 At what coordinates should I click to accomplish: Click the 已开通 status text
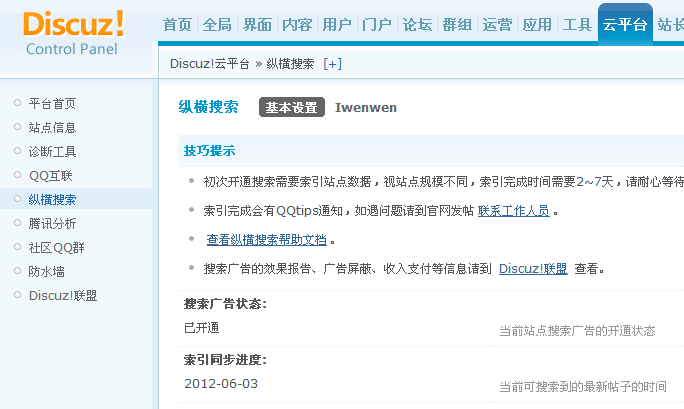pos(202,328)
